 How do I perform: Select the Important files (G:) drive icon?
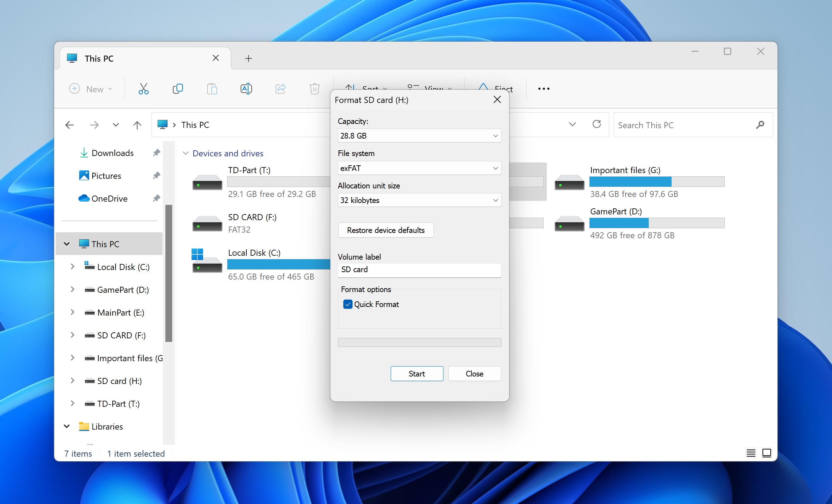click(569, 182)
